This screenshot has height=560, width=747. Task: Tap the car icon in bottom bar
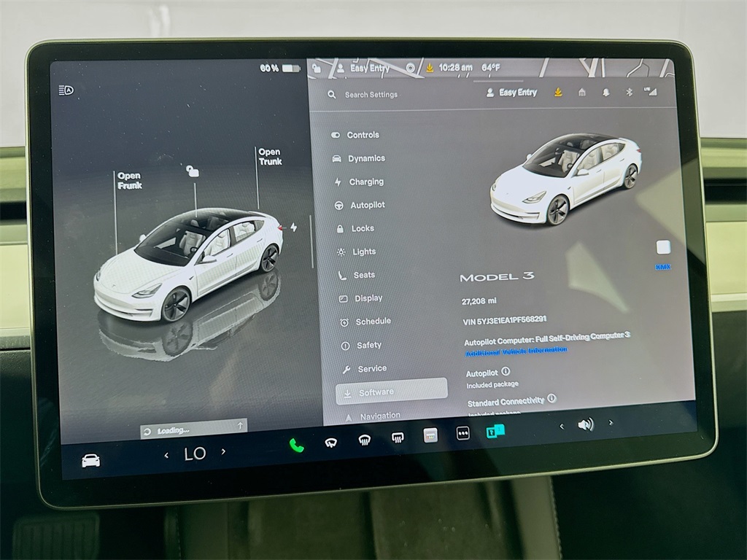pyautogui.click(x=90, y=461)
